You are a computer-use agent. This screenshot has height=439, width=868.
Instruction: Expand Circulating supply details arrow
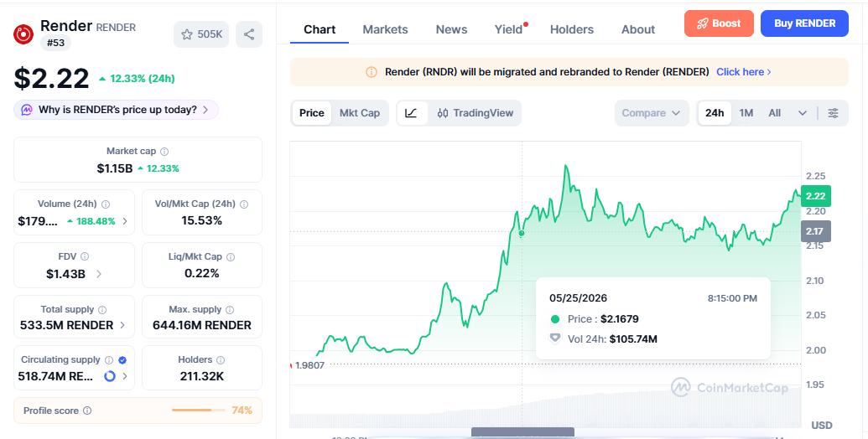click(x=125, y=376)
